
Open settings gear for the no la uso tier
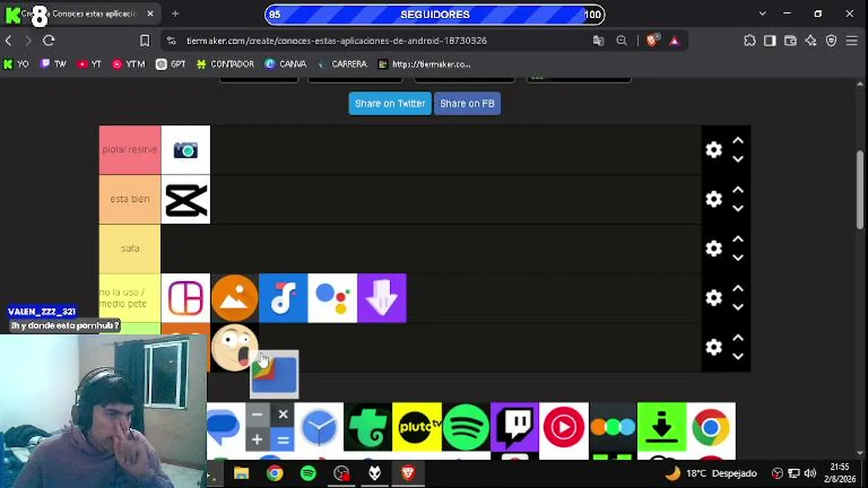pos(713,298)
